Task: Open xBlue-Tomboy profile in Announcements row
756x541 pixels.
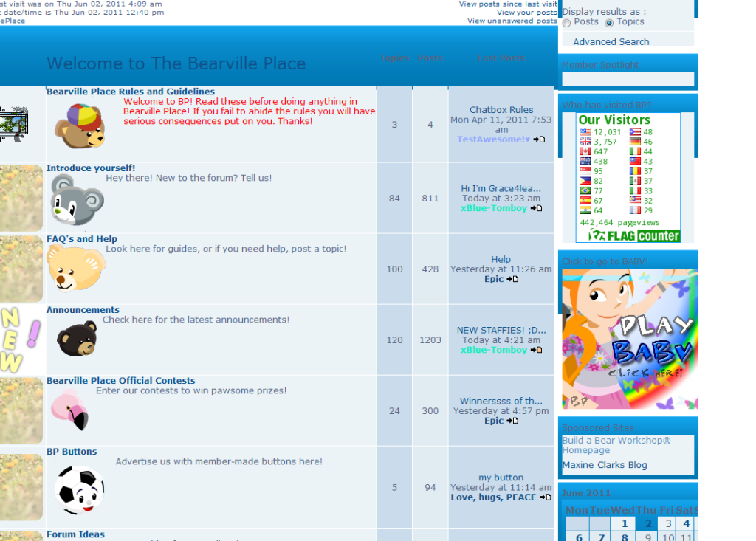Action: [494, 350]
